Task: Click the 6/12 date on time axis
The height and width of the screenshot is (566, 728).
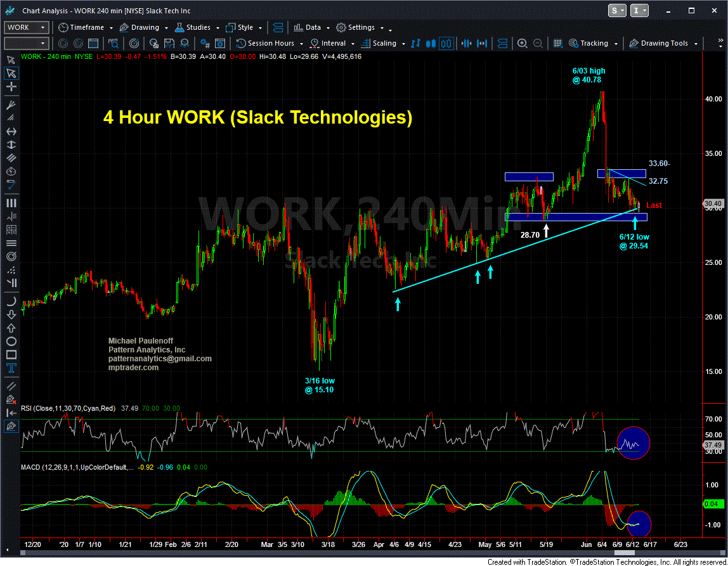Action: point(632,544)
